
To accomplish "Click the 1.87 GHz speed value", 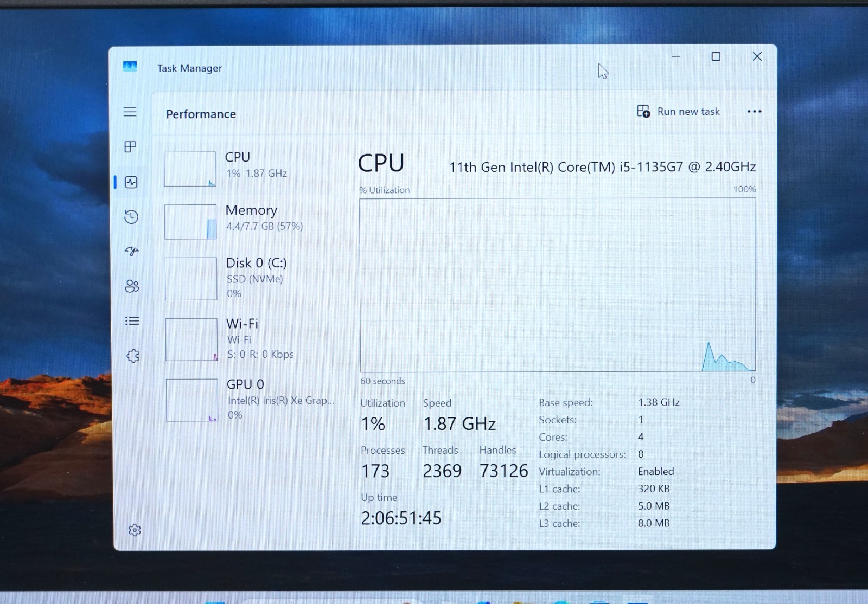I will click(459, 424).
